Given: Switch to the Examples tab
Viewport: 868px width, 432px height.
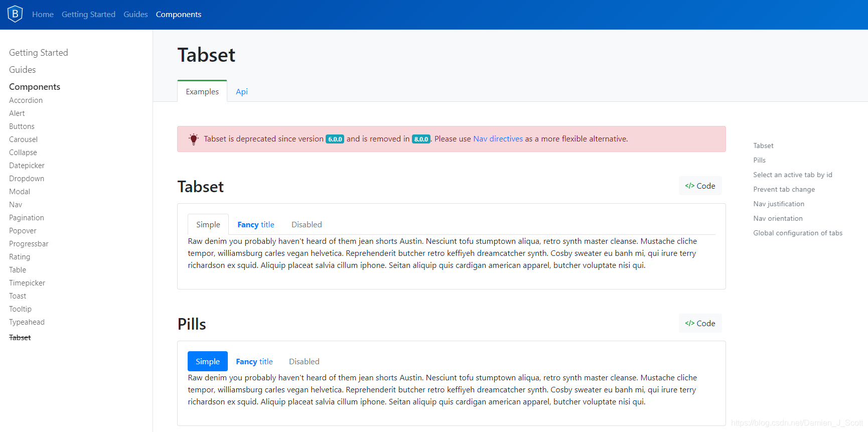Looking at the screenshot, I should pyautogui.click(x=202, y=91).
